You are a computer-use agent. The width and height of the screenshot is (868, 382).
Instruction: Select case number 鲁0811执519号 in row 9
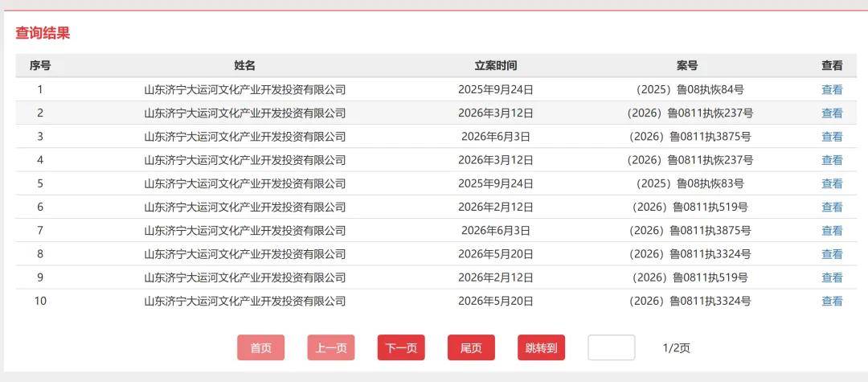point(690,277)
